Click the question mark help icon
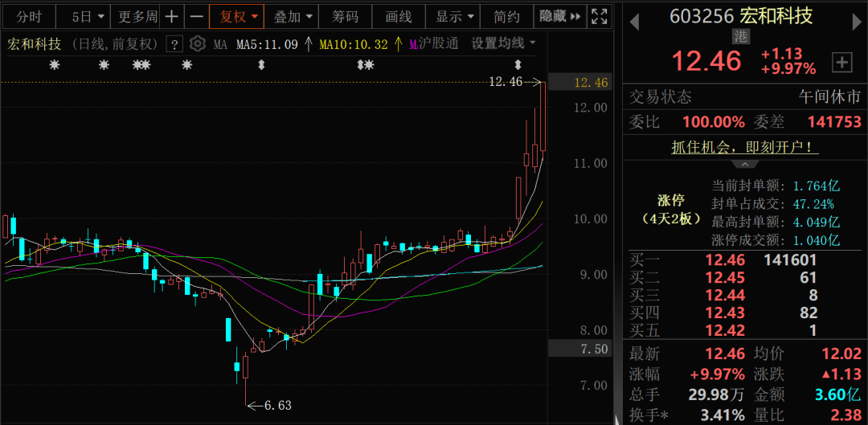This screenshot has width=868, height=425. 174,44
